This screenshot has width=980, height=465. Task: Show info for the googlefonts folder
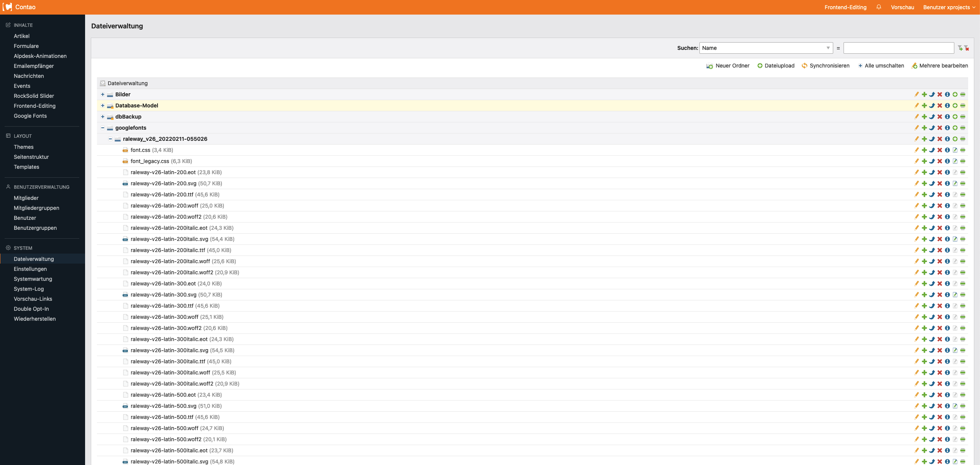coord(947,128)
